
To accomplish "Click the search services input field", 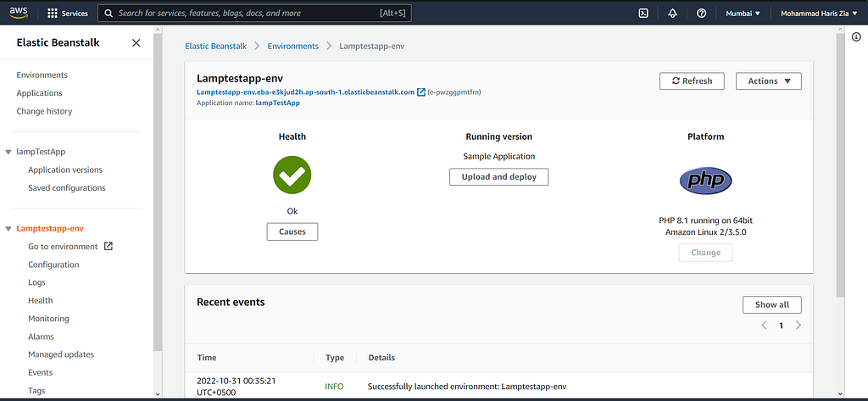I will coord(254,14).
